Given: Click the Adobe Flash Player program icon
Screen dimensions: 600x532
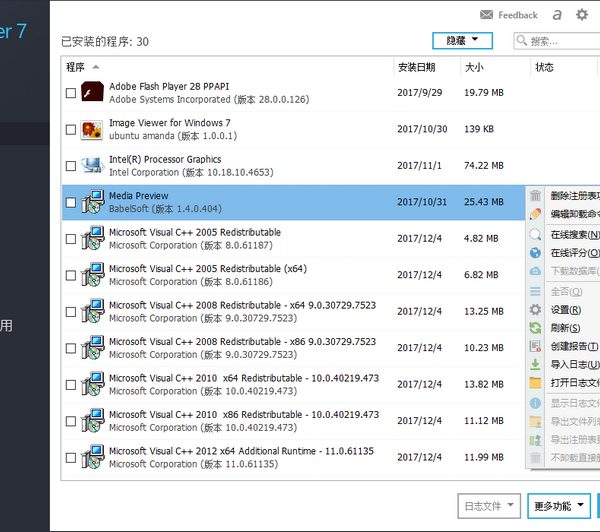Looking at the screenshot, I should click(x=92, y=93).
